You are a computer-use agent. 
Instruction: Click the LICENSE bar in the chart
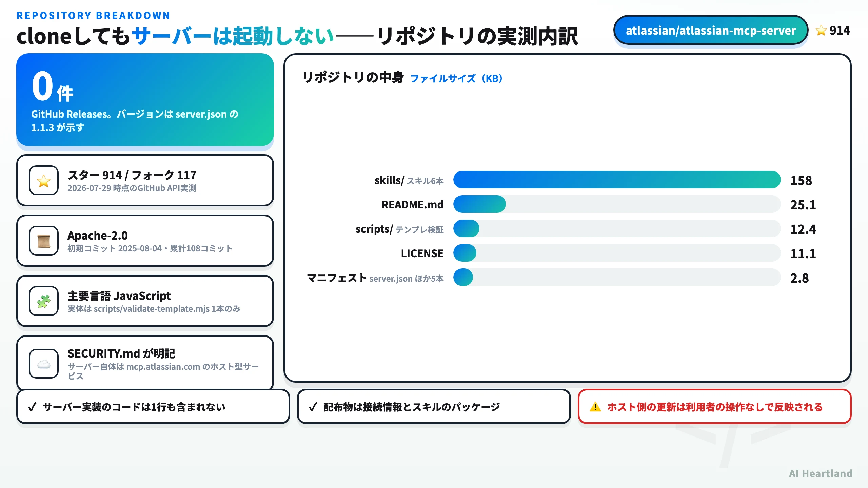[x=465, y=253]
